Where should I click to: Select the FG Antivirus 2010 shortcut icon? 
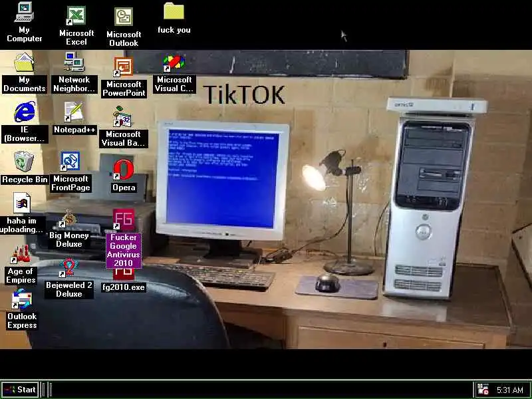pyautogui.click(x=124, y=219)
